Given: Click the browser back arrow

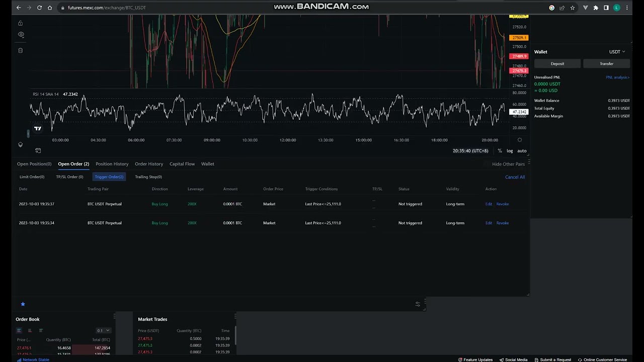Looking at the screenshot, I should 19,8.
